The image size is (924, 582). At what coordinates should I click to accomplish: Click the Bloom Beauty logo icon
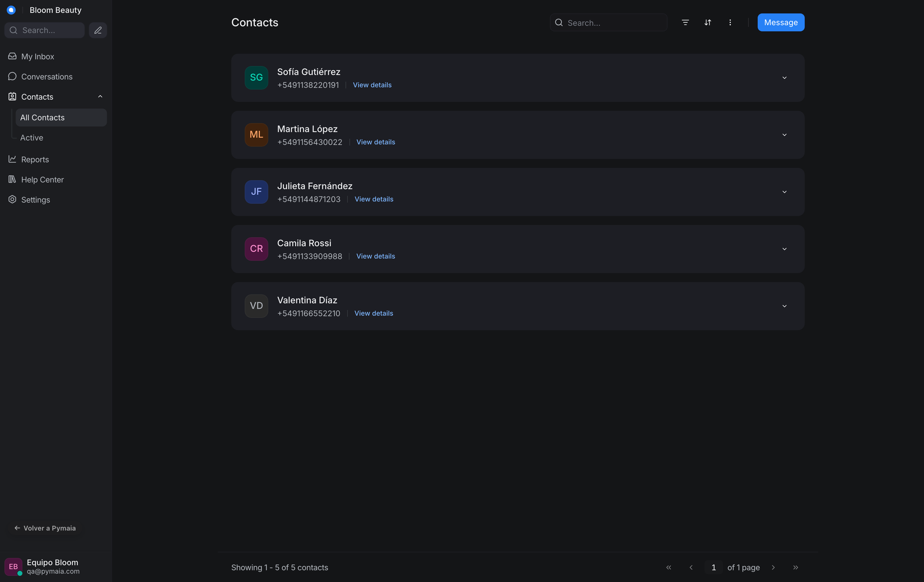coord(11,10)
